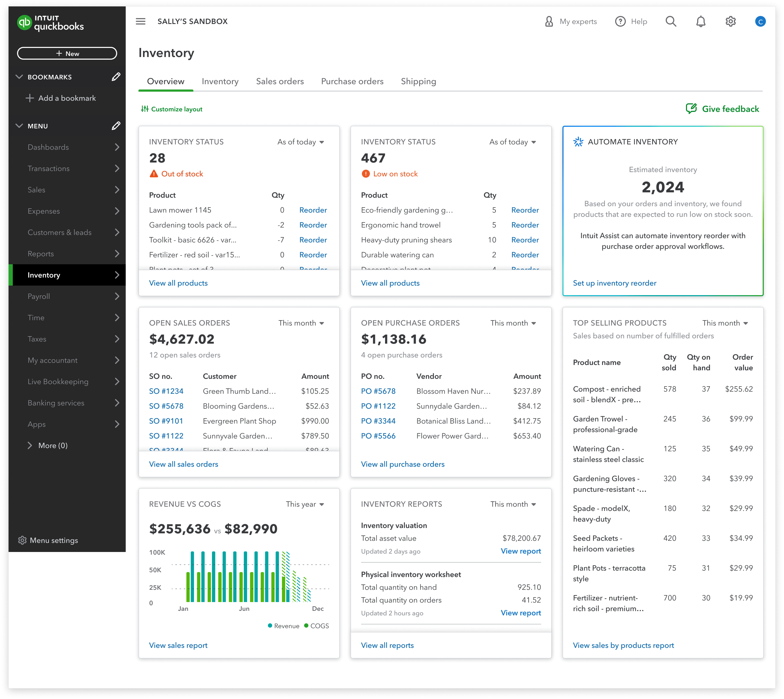Click View sales report link
This screenshot has height=699, width=784.
(x=178, y=645)
